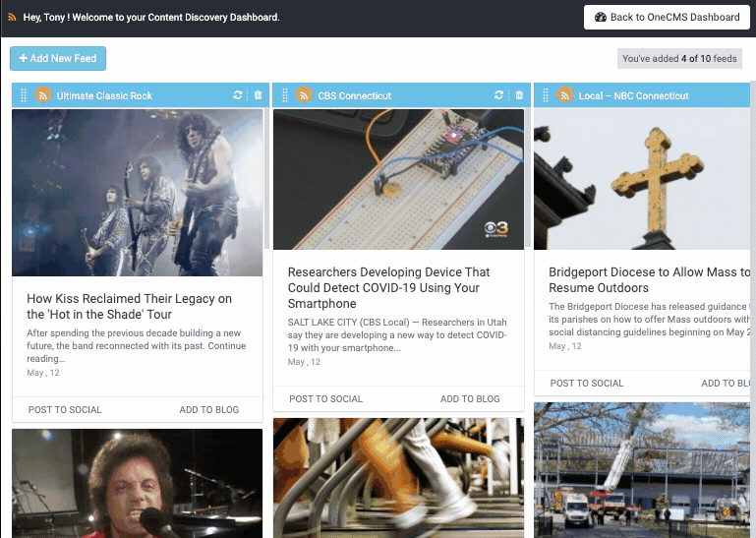
Task: Click the 'SALT LAKE CITY (CBS Local)' summary text
Action: [x=397, y=334]
